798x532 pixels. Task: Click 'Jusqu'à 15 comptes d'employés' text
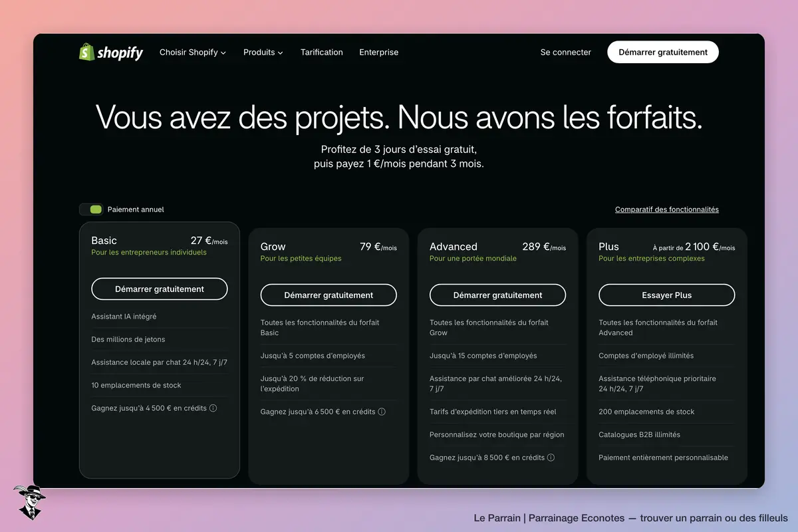pos(483,356)
